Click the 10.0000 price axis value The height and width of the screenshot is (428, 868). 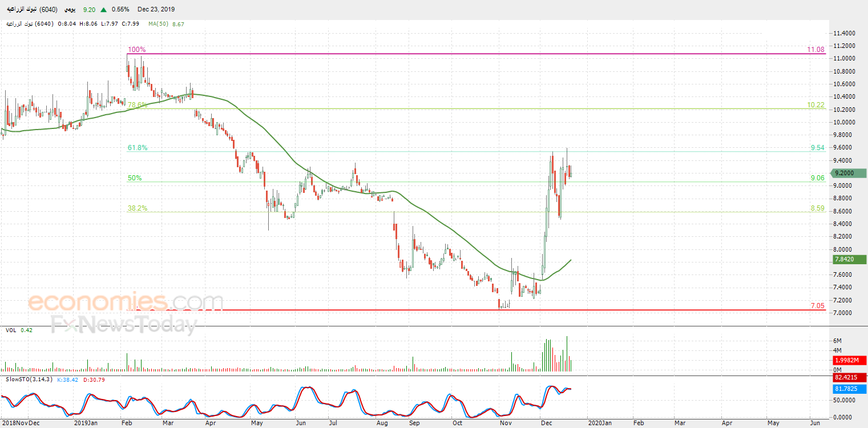[844, 123]
